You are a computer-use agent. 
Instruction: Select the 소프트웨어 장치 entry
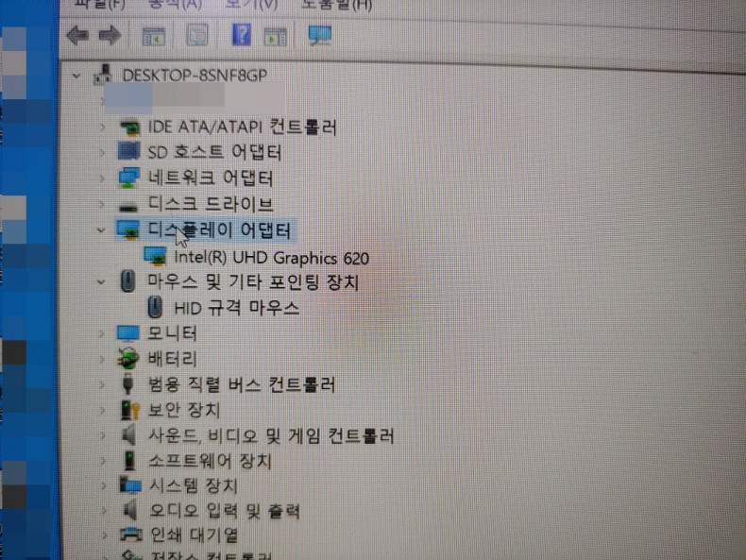(x=210, y=462)
